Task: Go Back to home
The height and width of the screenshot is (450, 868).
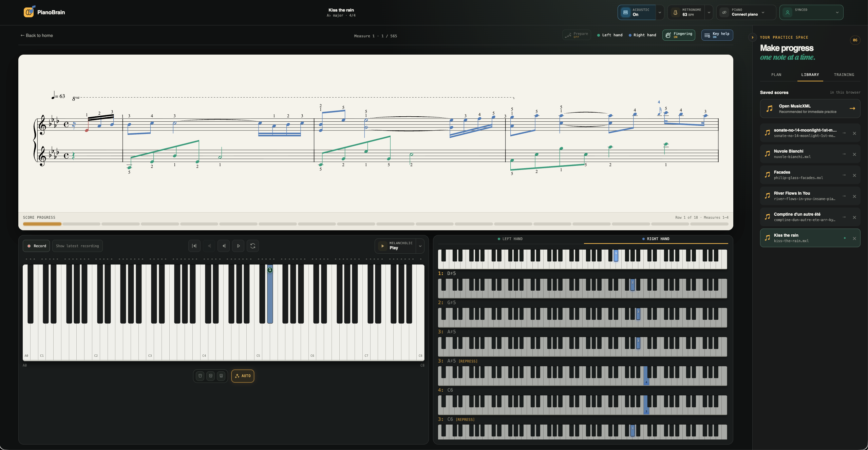Action: (x=37, y=35)
